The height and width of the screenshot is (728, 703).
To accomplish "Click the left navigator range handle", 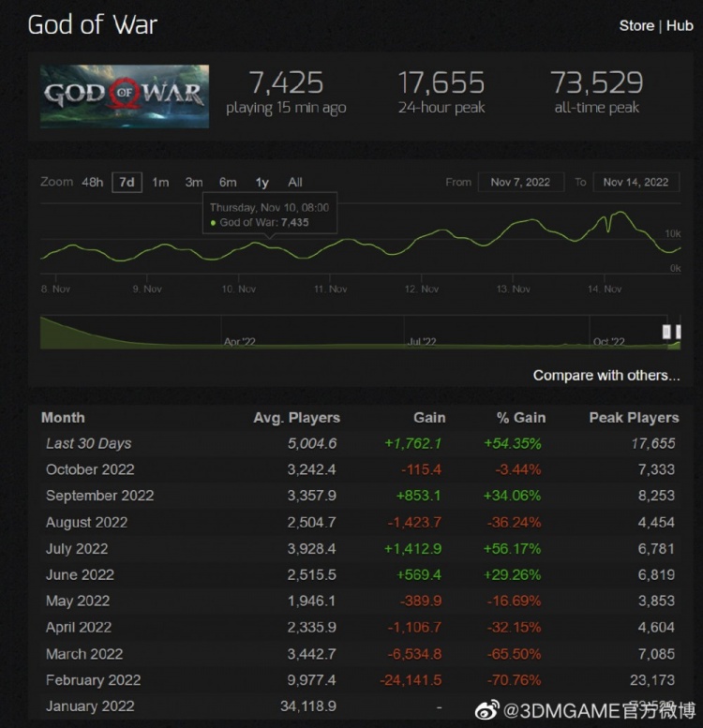I will coord(666,332).
